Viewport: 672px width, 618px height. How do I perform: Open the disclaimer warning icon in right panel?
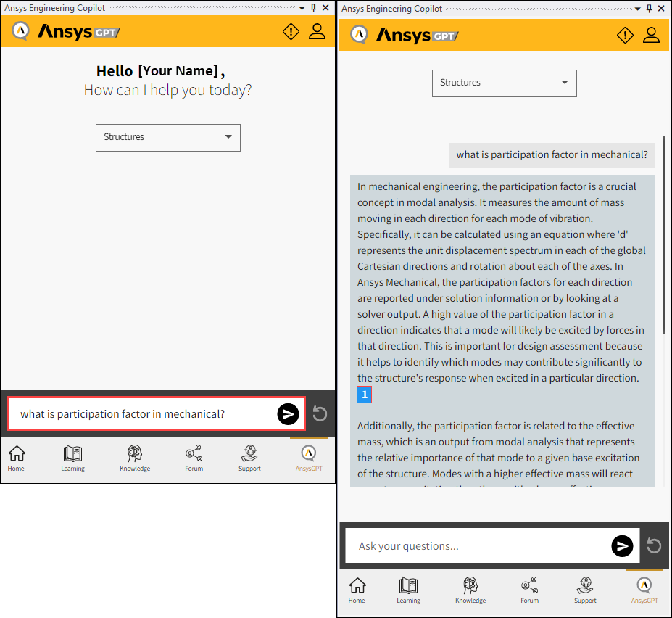pyautogui.click(x=626, y=35)
